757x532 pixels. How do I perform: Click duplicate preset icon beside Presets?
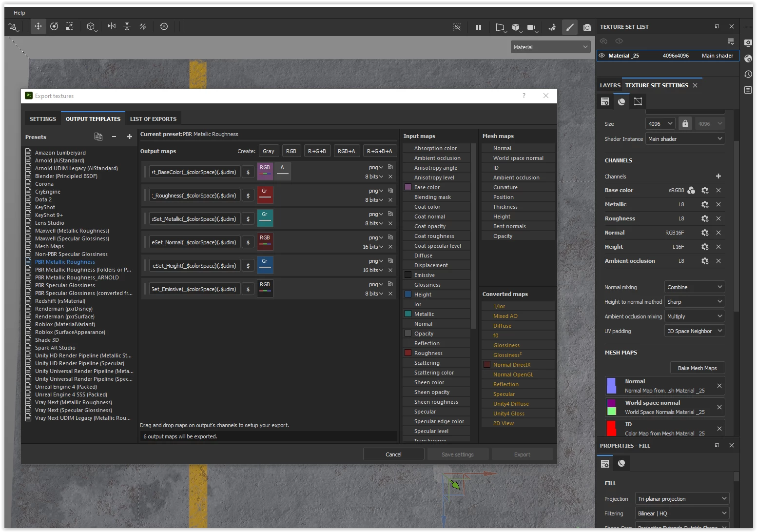click(98, 137)
